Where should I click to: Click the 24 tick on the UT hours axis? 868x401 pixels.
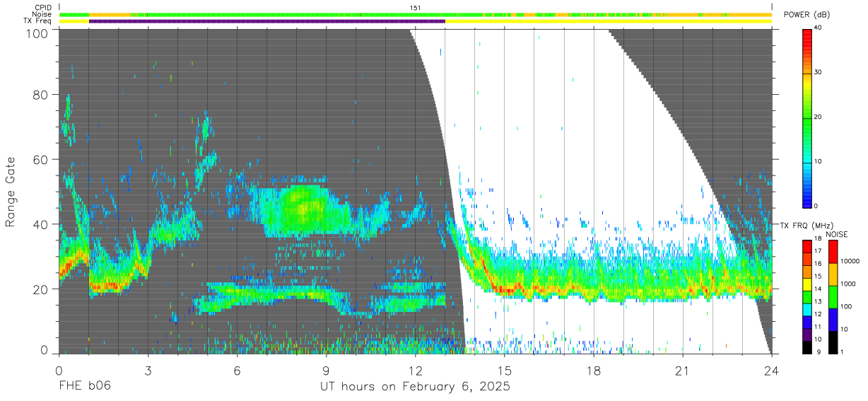point(772,371)
